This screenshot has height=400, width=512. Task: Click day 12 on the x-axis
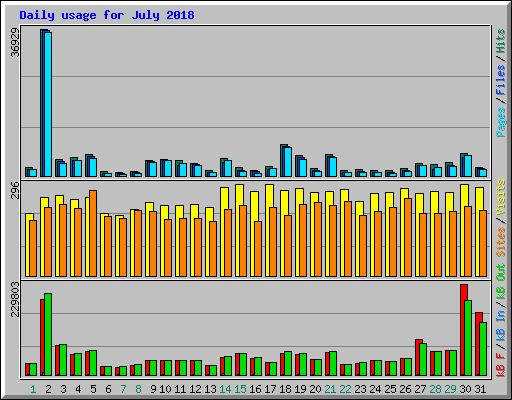click(x=195, y=389)
